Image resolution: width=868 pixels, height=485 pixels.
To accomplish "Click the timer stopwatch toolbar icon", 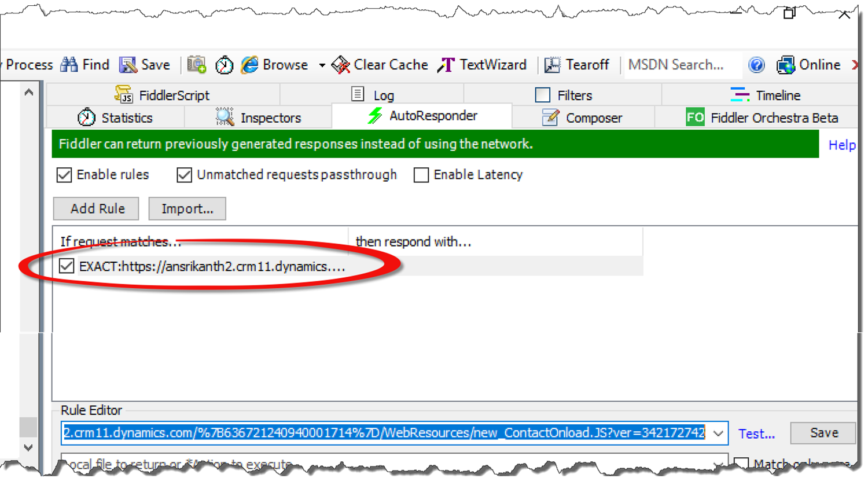I will click(x=224, y=65).
